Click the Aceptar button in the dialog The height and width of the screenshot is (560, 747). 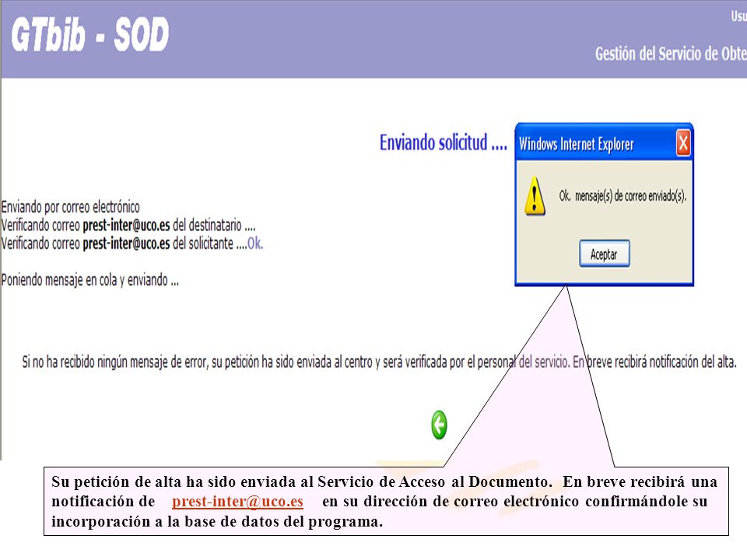click(x=604, y=254)
